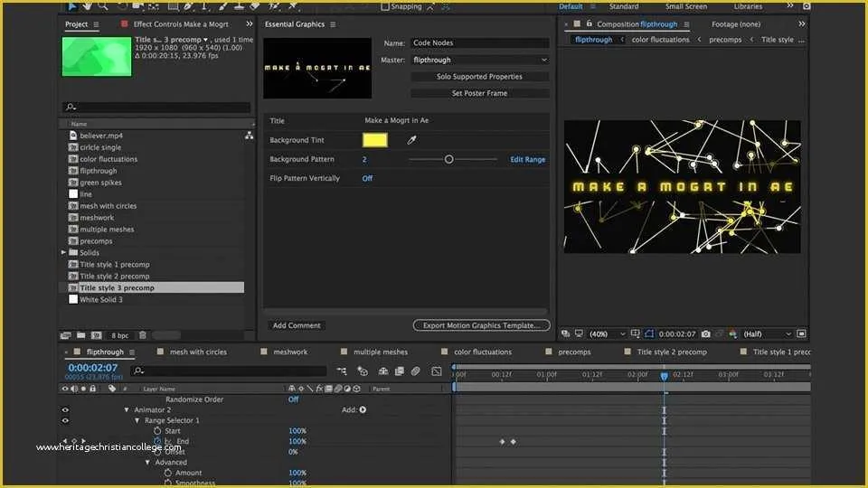Click the video eye column header icon
Image resolution: width=868 pixels, height=488 pixels.
point(65,389)
